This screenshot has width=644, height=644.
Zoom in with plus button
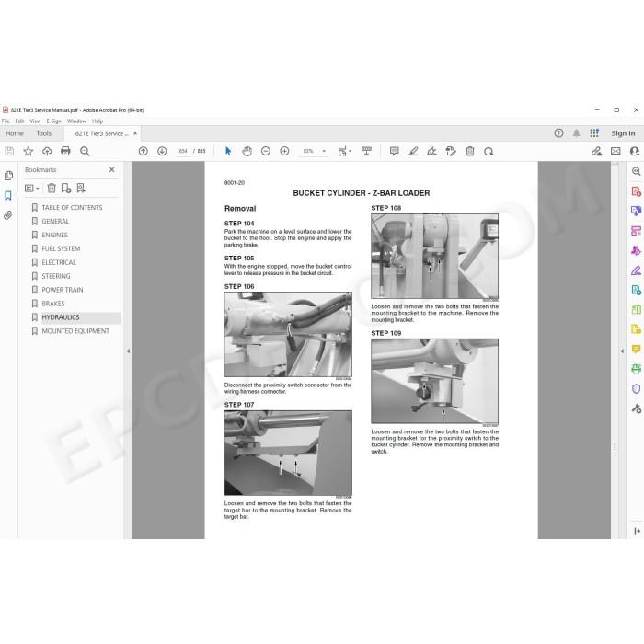click(284, 151)
